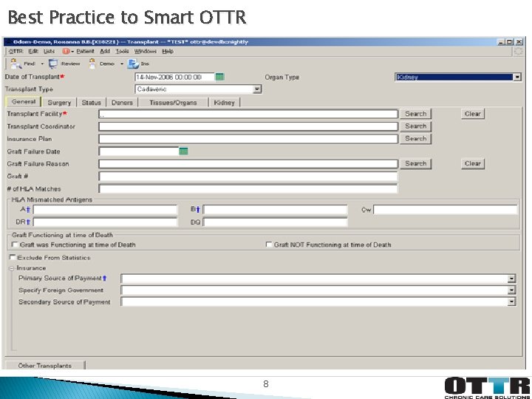Viewport: 532px width, 399px height.
Task: Click the Insurance Plan input field
Action: tap(248, 139)
